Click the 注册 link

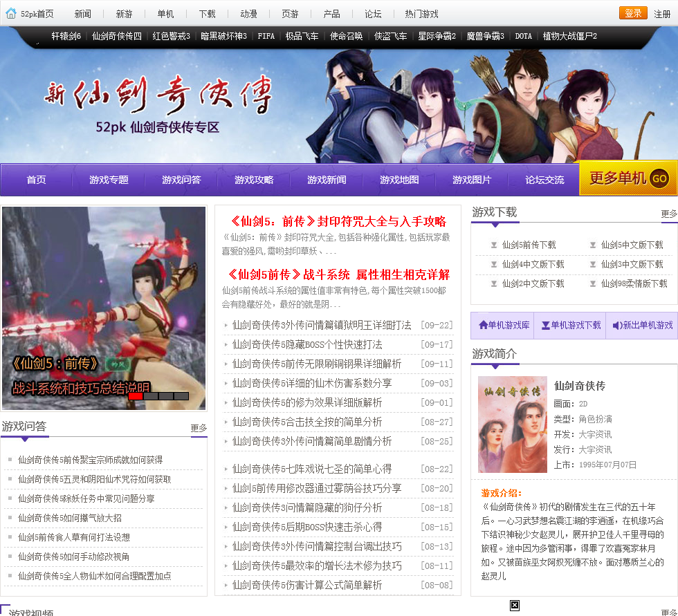click(x=662, y=14)
